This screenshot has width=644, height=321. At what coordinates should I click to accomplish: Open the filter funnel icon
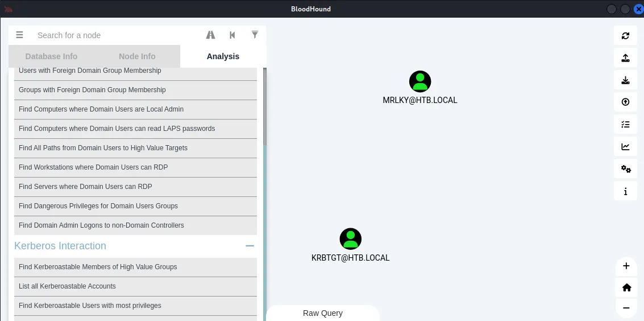tap(255, 35)
